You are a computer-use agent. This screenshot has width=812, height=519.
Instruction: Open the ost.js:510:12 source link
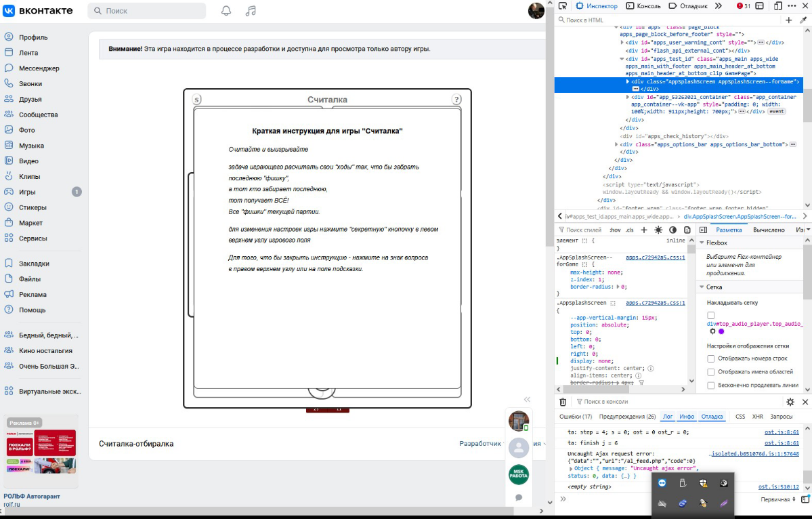click(x=778, y=487)
